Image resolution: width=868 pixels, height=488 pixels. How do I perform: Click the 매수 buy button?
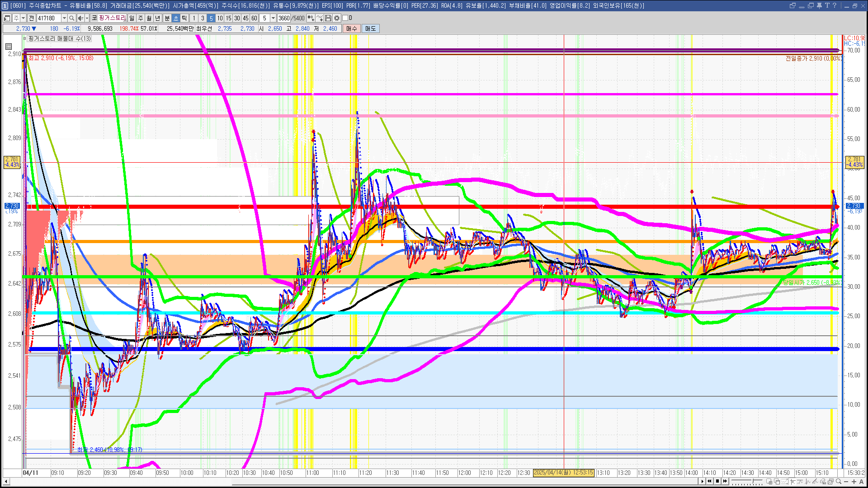point(352,28)
